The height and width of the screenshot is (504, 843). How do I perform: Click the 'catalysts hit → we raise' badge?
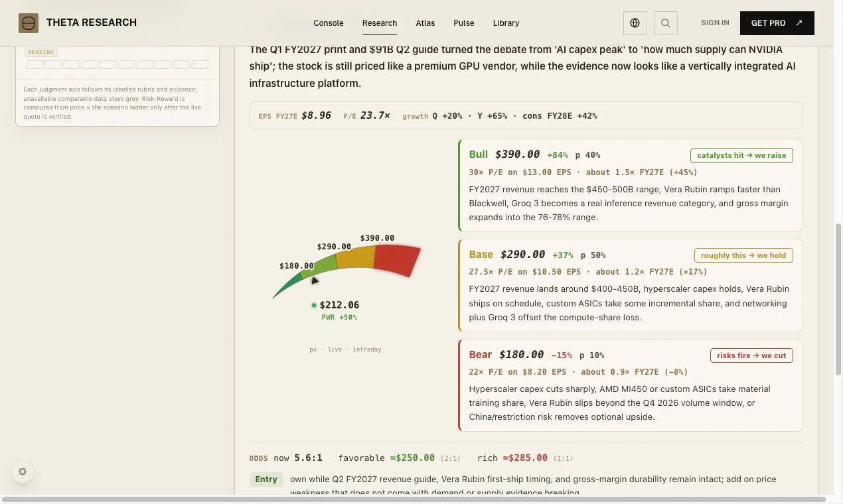pyautogui.click(x=741, y=155)
